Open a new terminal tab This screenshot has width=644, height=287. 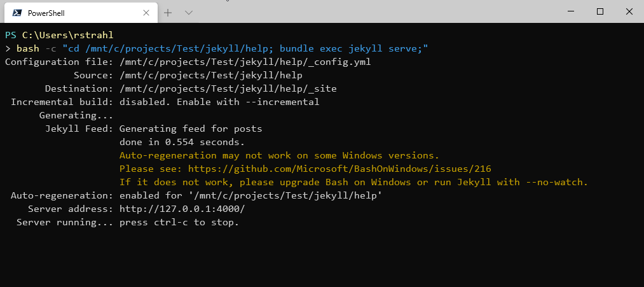coord(168,13)
